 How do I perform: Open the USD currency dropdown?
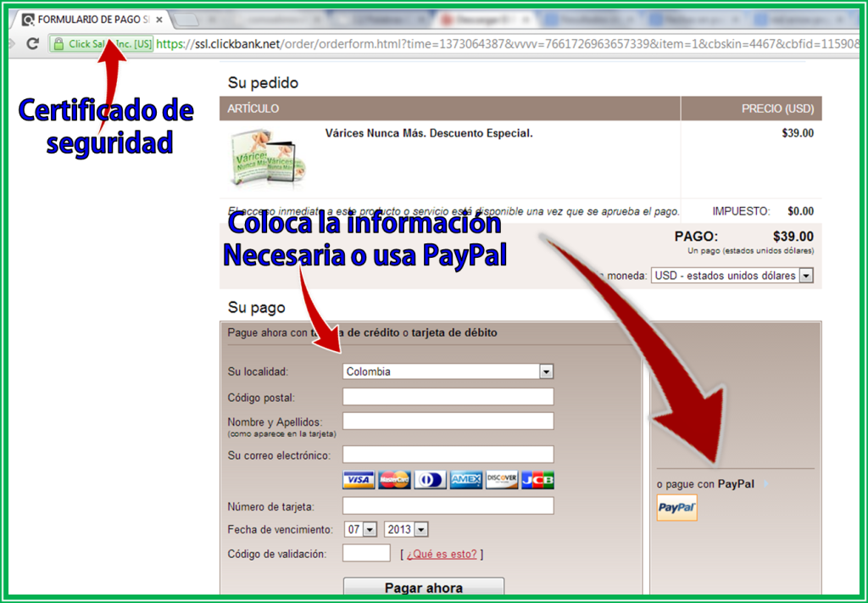[732, 275]
